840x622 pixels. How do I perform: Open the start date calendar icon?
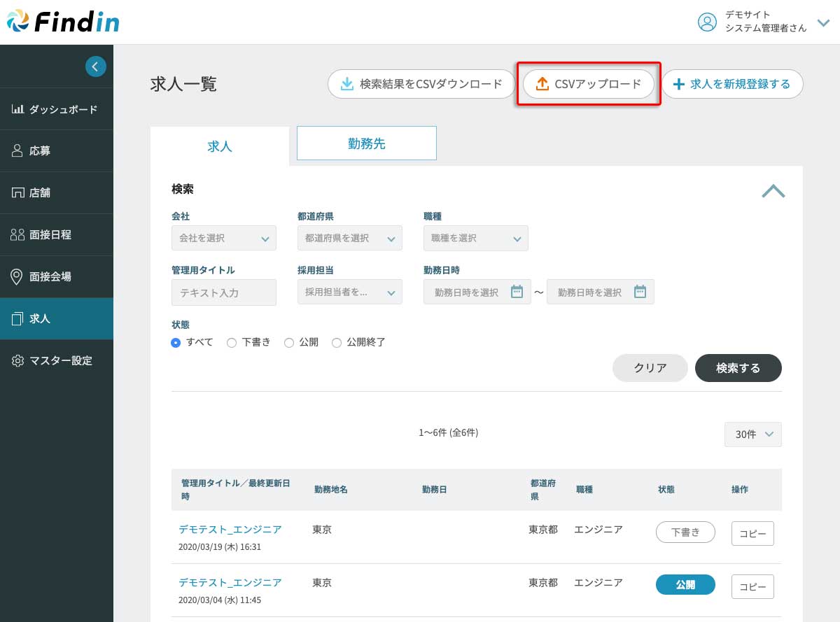(x=517, y=292)
